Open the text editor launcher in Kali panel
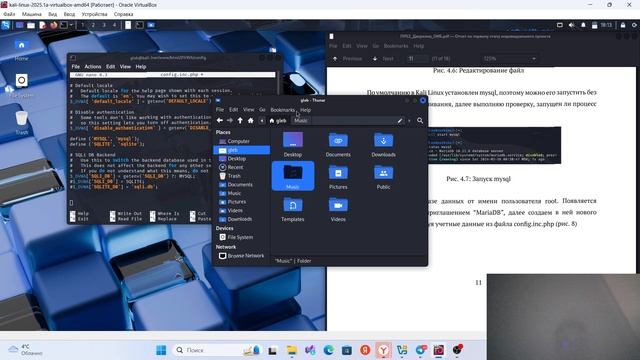 point(42,25)
